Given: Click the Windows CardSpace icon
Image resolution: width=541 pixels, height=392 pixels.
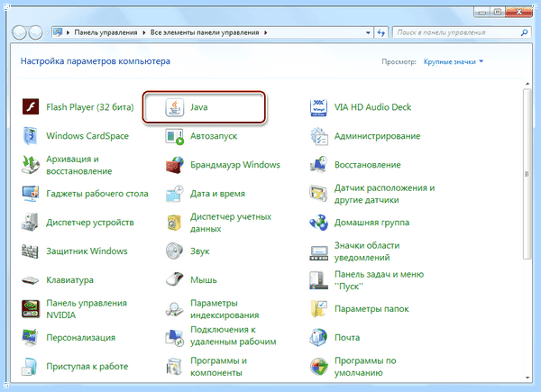Looking at the screenshot, I should 31,136.
